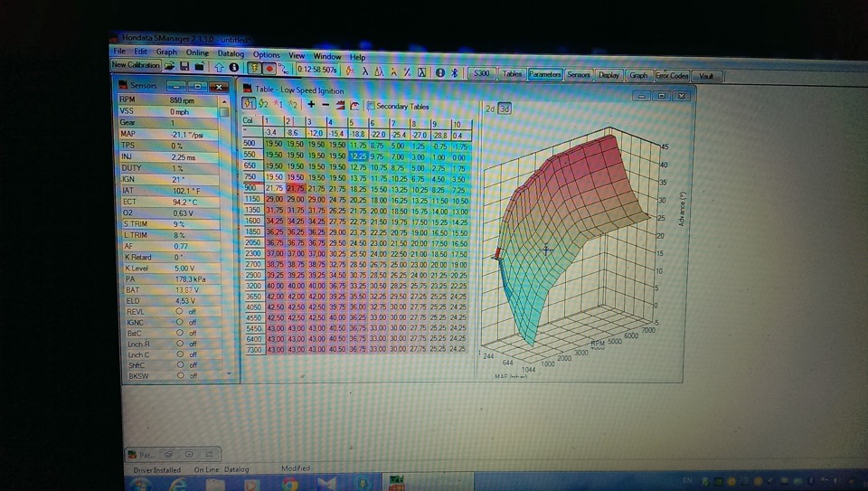Click the black info circle toolbar icon
The image size is (868, 491).
tap(233, 68)
